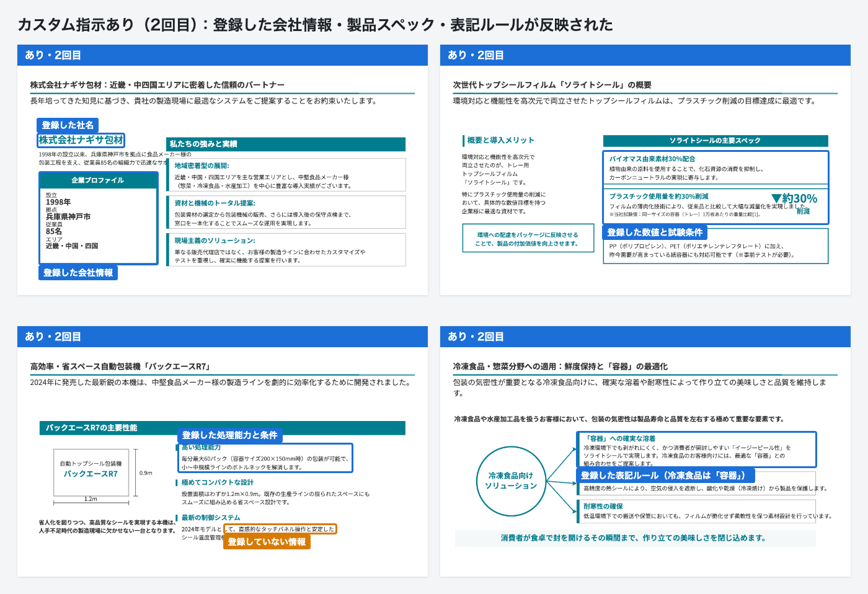The width and height of the screenshot is (868, 594).
Task: Select the slide title 次世代トップシールフィルム「ソライトシール」の概要
Action: [552, 85]
